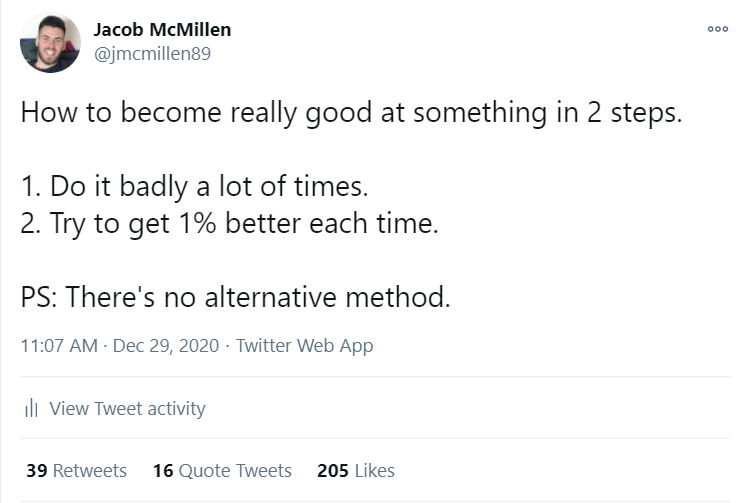This screenshot has height=503, width=748.
Task: Click the 'How to become really good' line
Action: point(352,114)
